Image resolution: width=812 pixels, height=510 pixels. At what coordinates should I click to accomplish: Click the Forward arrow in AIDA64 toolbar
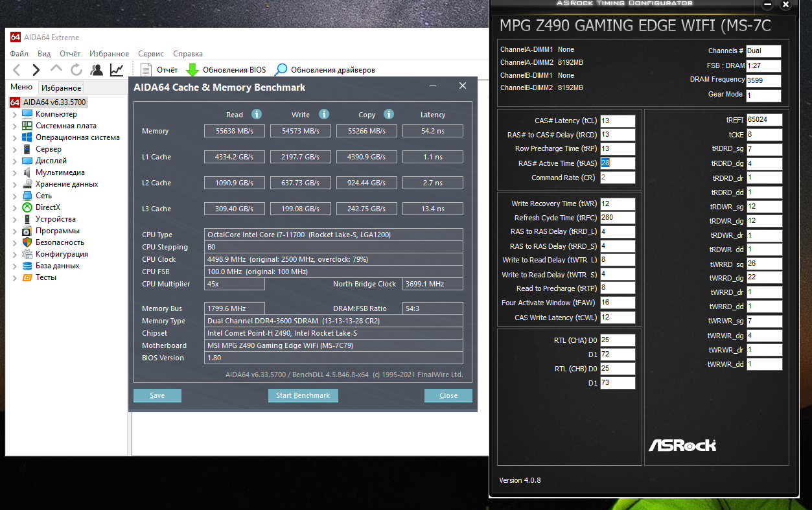[x=36, y=70]
